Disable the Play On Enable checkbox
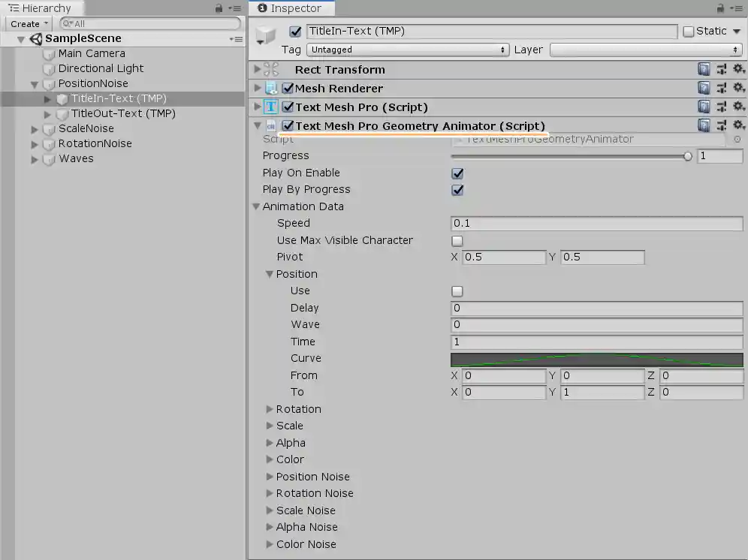Viewport: 748px width, 560px height. (457, 173)
